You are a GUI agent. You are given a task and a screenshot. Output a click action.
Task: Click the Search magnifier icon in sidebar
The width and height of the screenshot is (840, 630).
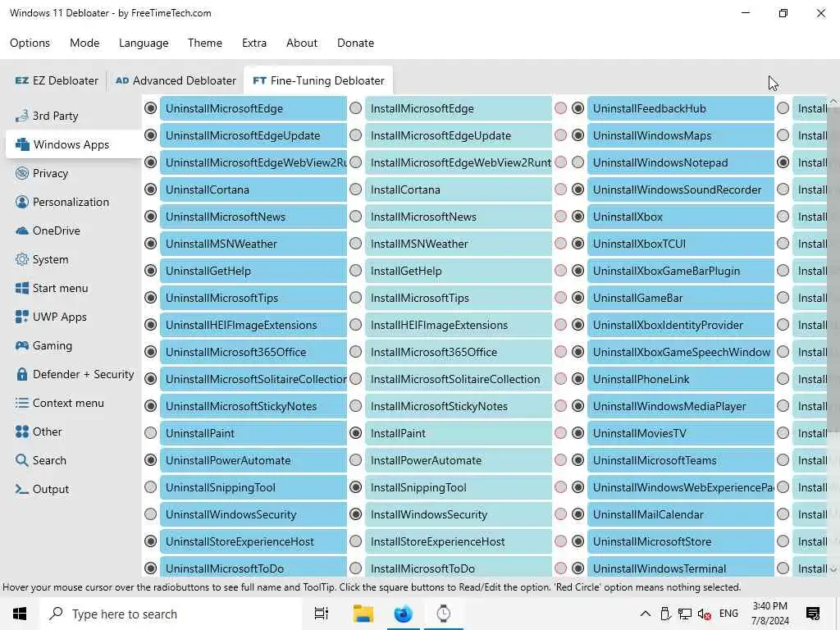(x=21, y=460)
